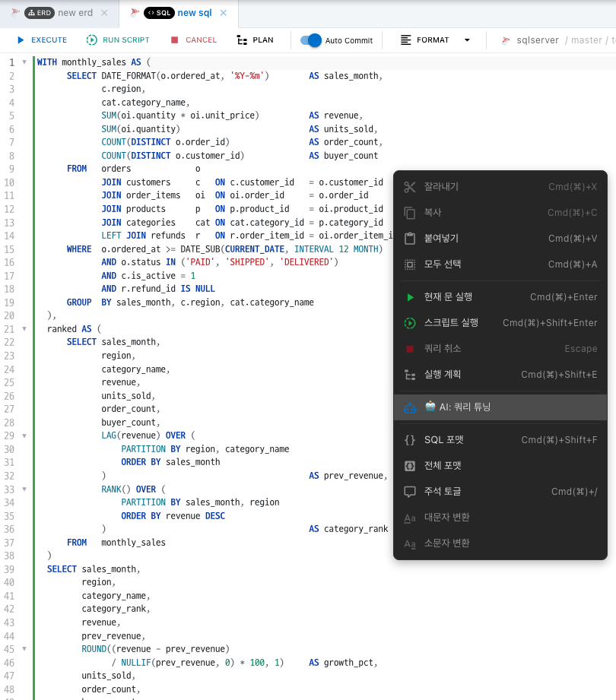616x700 pixels.
Task: Click the icon on the new sql tab
Action: 135,12
